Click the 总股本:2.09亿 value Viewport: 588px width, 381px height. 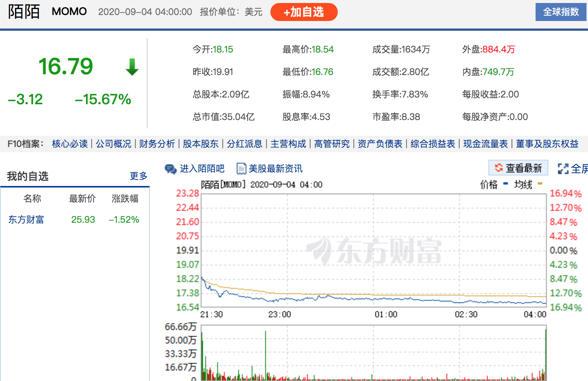point(221,94)
